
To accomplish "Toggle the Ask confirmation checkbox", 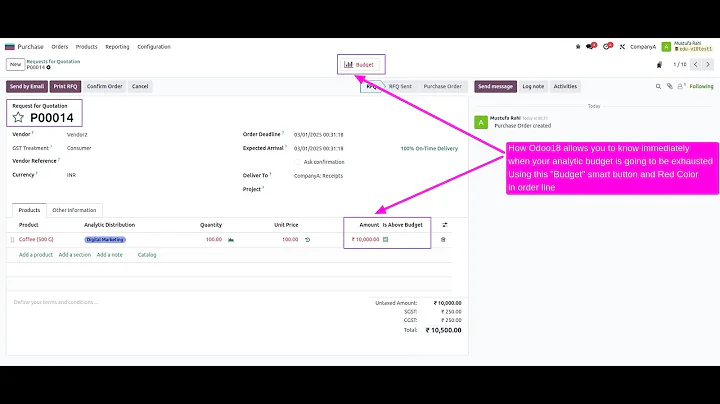I will point(297,162).
